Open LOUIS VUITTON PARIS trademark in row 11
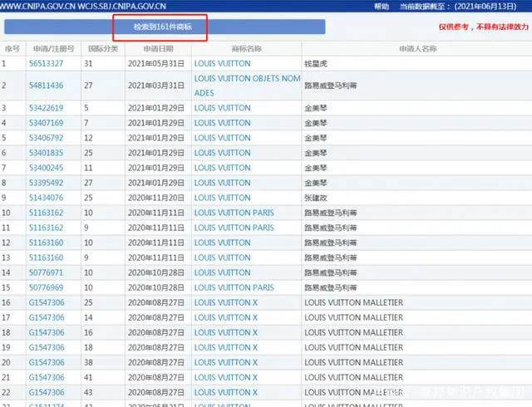The width and height of the screenshot is (532, 407). click(x=234, y=228)
